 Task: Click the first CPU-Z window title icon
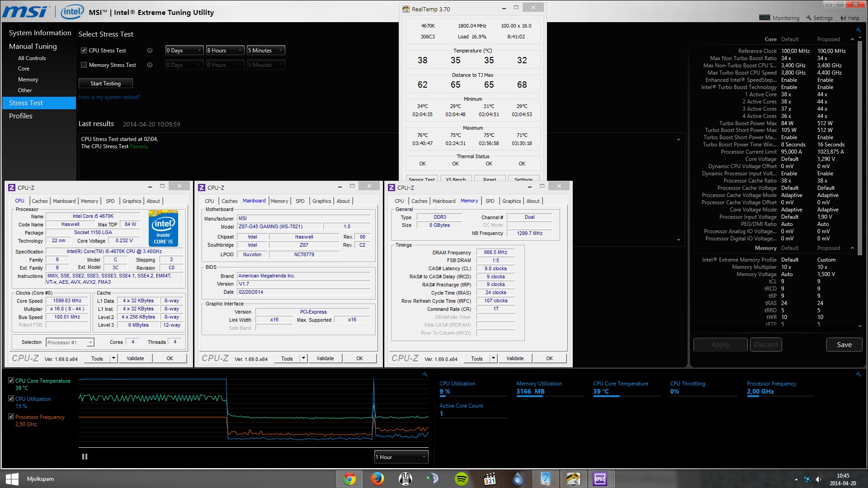click(x=12, y=188)
